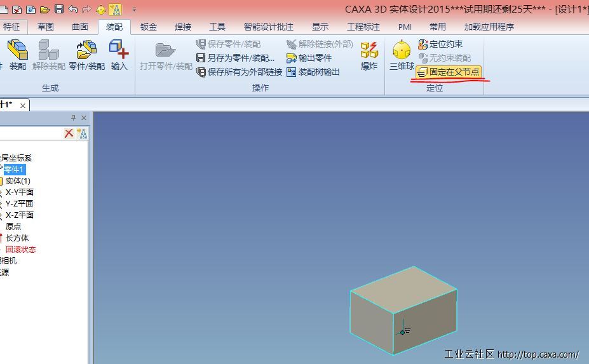Pin the design tree panel
Image resolution: width=589 pixels, height=364 pixels.
(73, 118)
